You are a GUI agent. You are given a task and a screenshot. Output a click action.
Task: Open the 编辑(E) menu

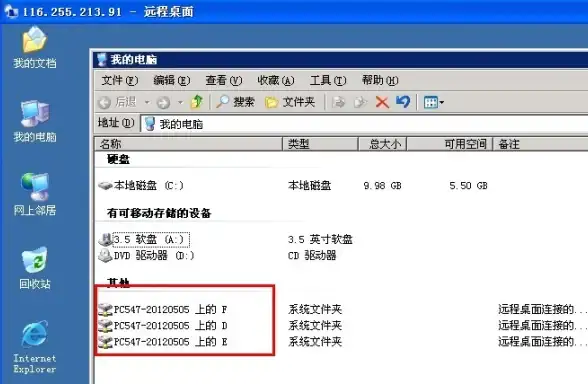172,80
